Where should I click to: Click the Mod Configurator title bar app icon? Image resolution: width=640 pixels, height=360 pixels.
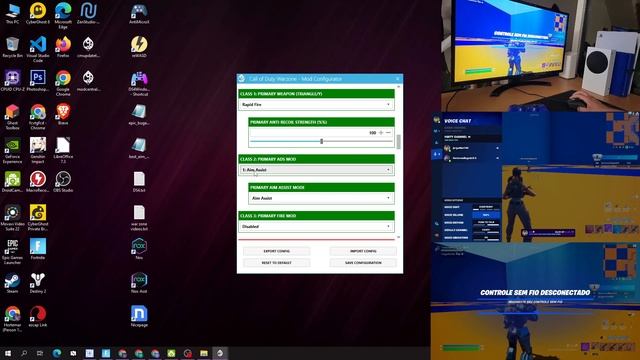click(242, 79)
